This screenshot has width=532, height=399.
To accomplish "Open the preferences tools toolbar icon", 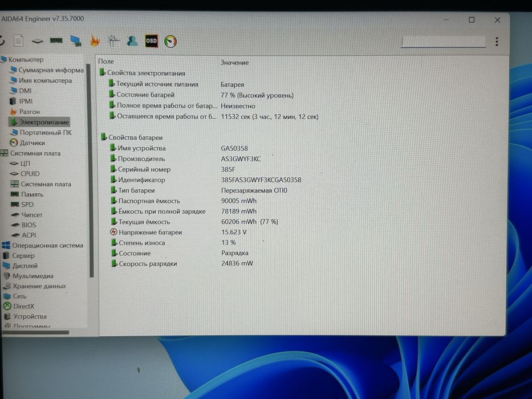I will (113, 41).
